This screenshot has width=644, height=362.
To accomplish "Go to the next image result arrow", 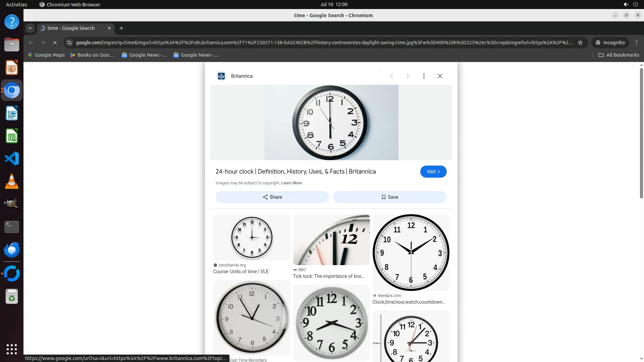I will click(x=408, y=76).
